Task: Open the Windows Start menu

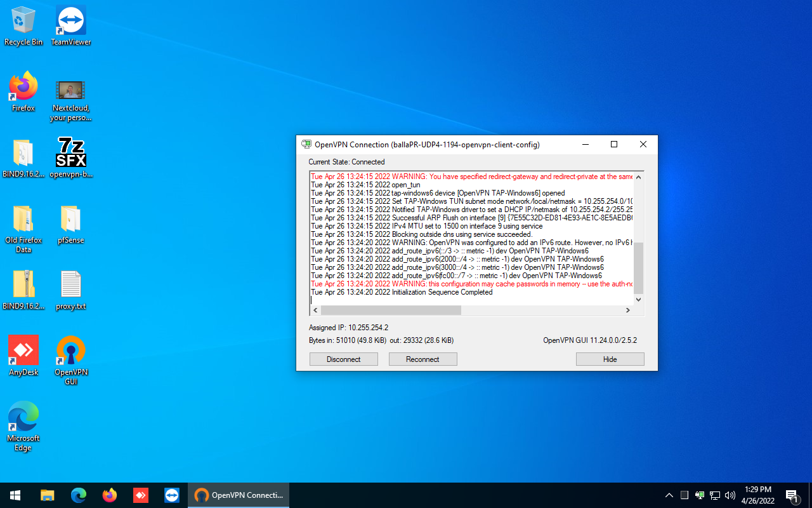Action: 15,495
